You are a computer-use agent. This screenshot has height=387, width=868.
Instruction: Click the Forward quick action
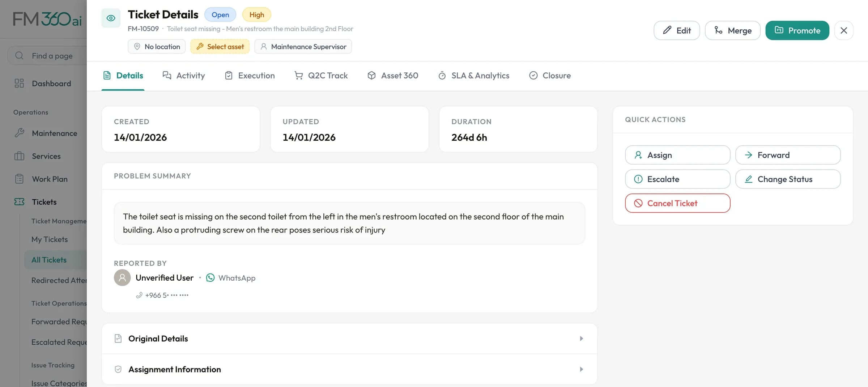pyautogui.click(x=788, y=155)
